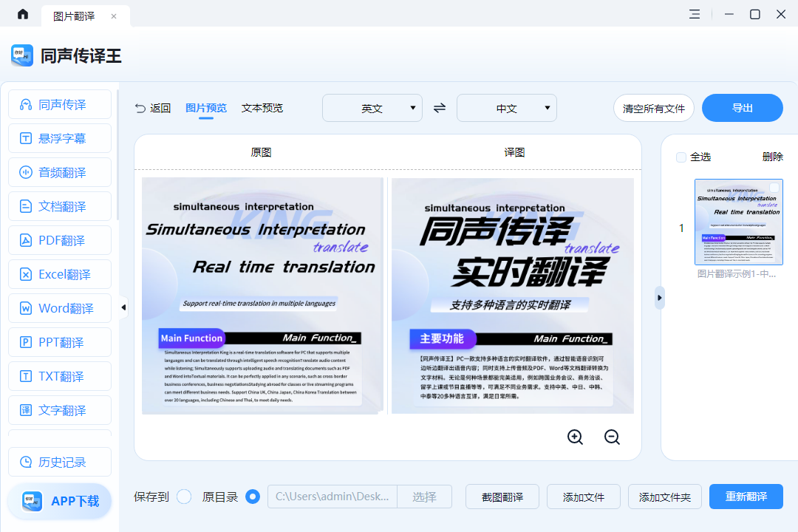Click 添加文件 button
The height and width of the screenshot is (532, 798).
[x=583, y=497]
